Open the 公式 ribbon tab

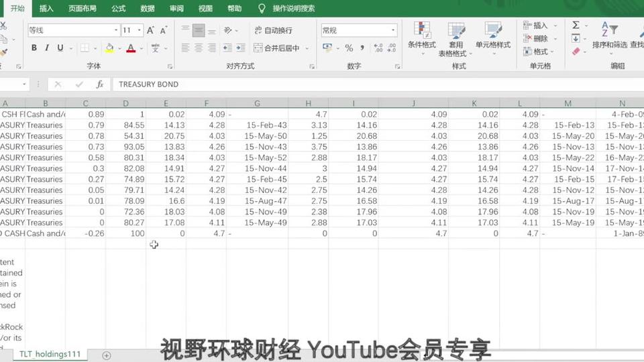118,9
